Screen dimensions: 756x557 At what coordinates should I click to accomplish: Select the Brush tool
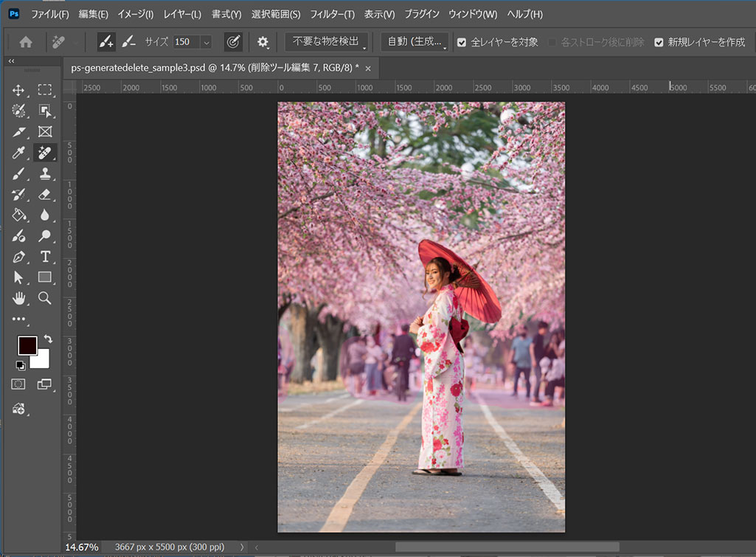18,173
